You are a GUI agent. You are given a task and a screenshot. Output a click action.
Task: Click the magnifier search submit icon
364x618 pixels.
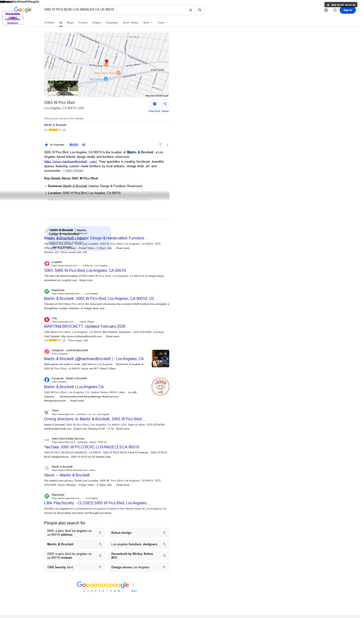coord(202,10)
